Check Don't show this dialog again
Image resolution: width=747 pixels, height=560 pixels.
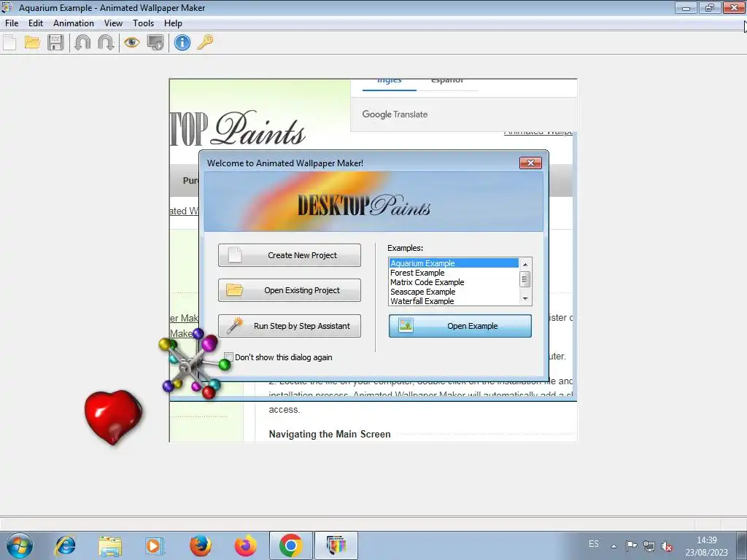(x=229, y=357)
